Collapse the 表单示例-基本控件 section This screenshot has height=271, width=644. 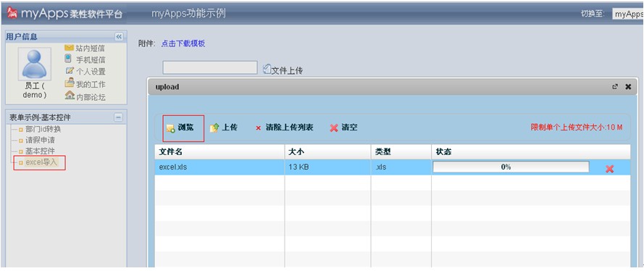click(x=118, y=117)
